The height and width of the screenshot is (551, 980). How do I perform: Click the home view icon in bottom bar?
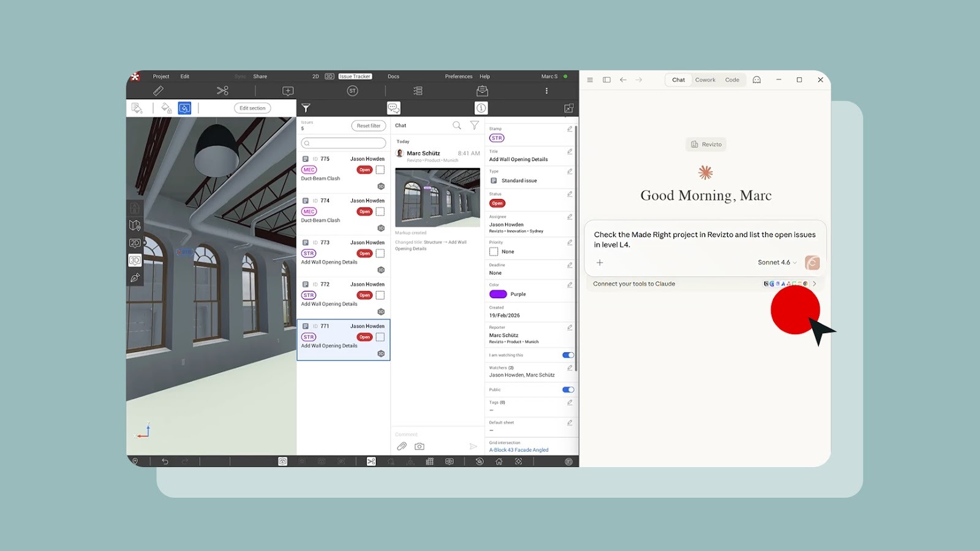click(x=499, y=462)
